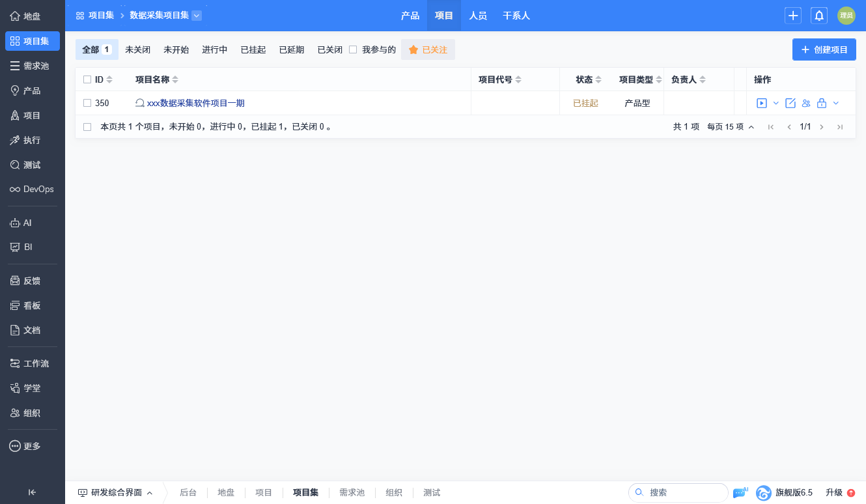Go to the next page
The height and width of the screenshot is (504, 866).
point(822,127)
